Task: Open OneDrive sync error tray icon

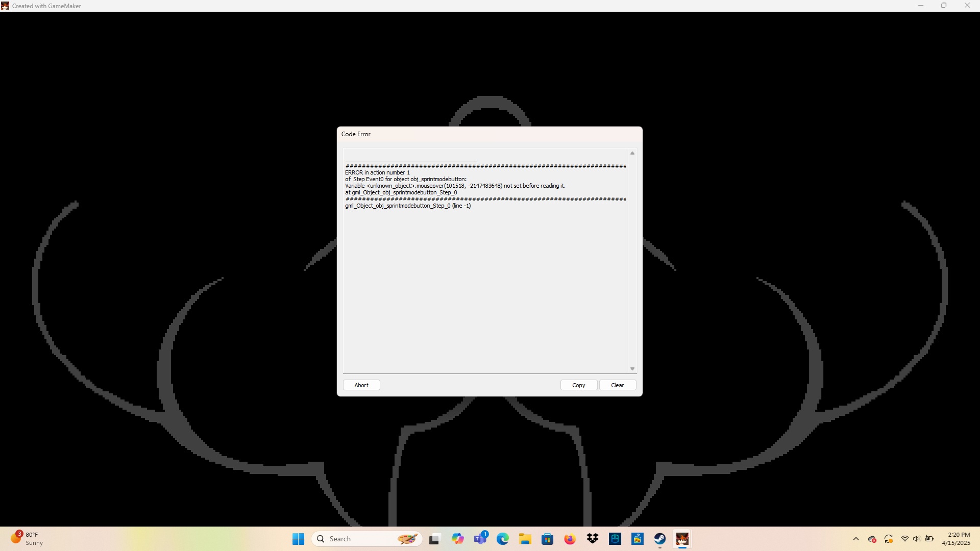Action: click(872, 539)
